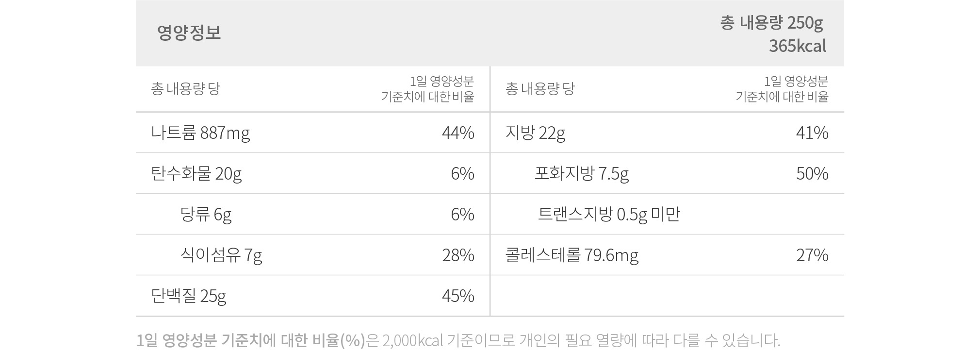Click the 365kcal calorie value
980x352 pixels.
tap(798, 46)
